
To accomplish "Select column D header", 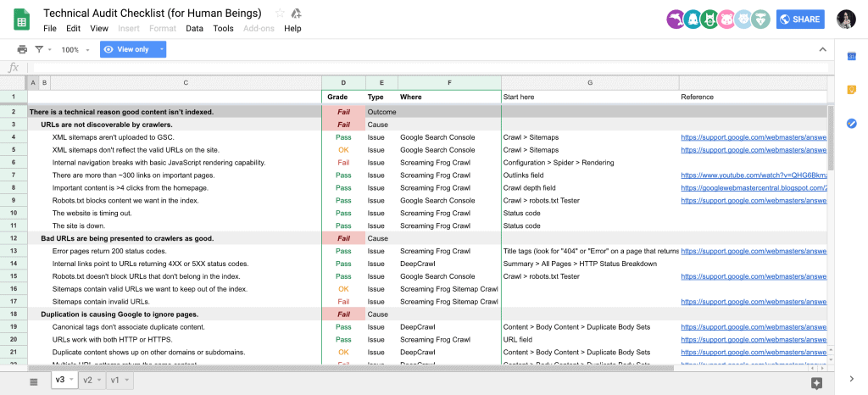I will click(343, 83).
